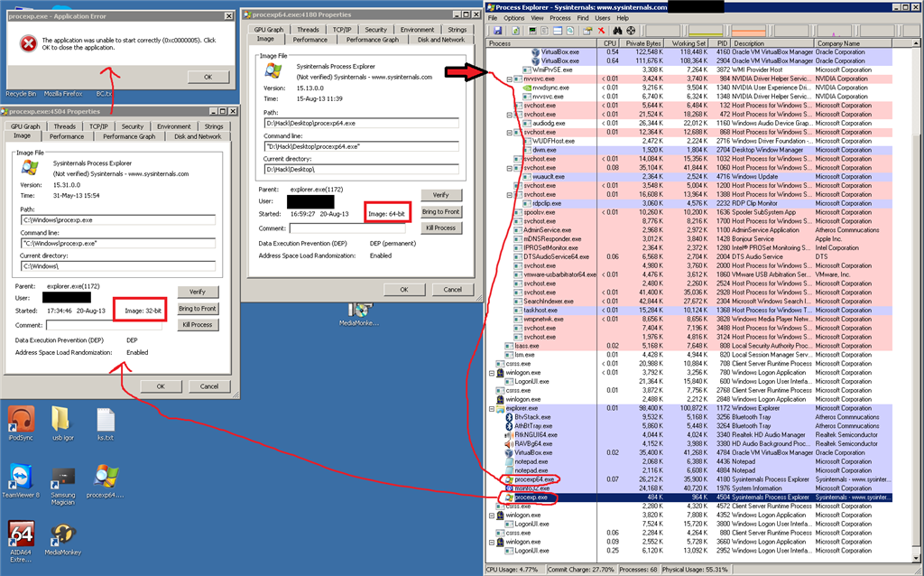Sort by the Private Bytes column header
Viewport: 924px width, 576px height.
click(642, 43)
